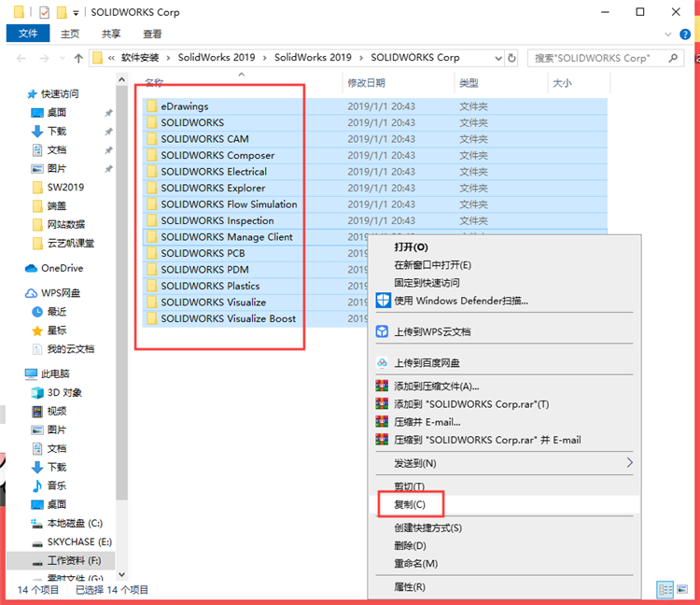700x605 pixels.
Task: Choose 重命名(M) in context menu
Action: (504, 564)
